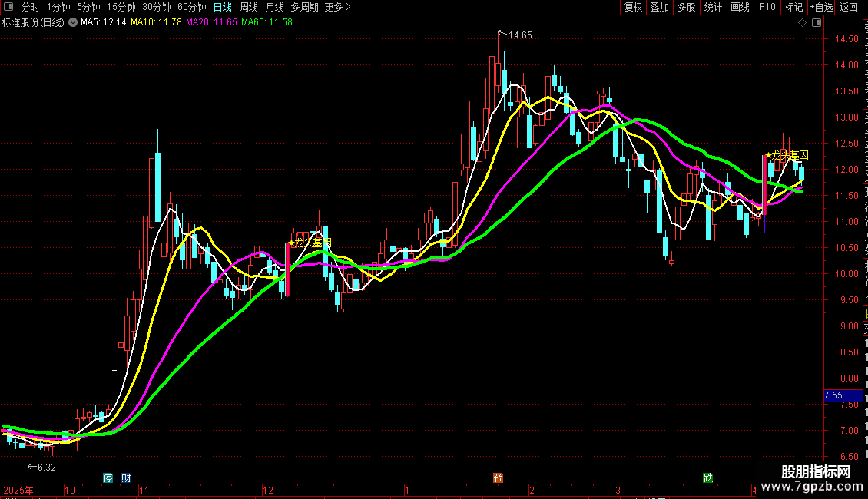868x499 pixels.
Task: Open the 多股 multi-stock button
Action: [x=686, y=7]
